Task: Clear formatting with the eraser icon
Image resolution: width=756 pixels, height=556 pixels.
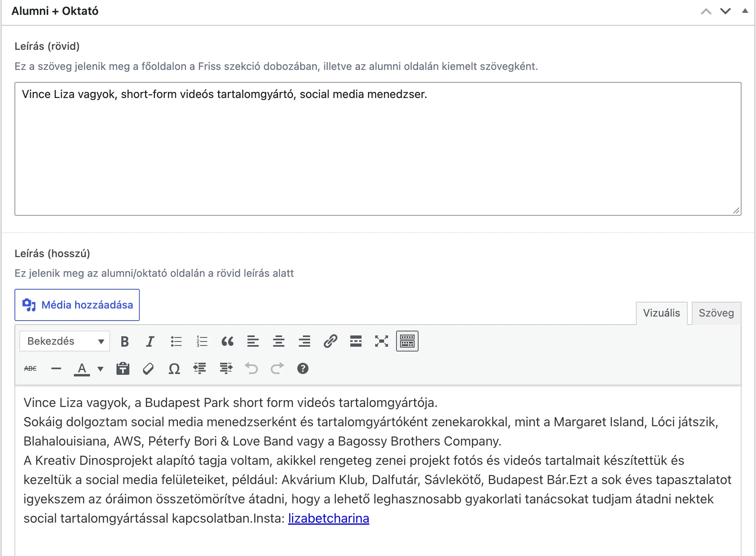Action: [149, 368]
